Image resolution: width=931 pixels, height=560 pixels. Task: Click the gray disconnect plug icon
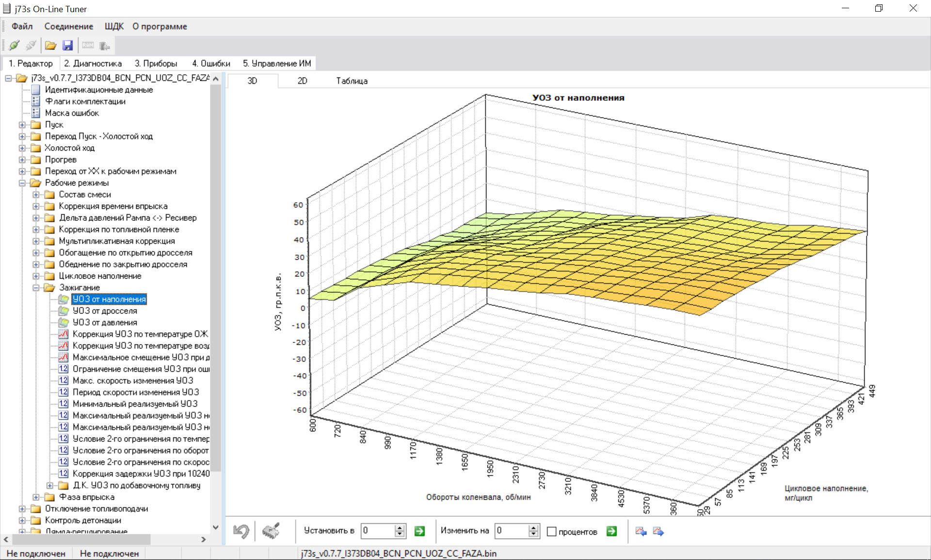pyautogui.click(x=31, y=46)
